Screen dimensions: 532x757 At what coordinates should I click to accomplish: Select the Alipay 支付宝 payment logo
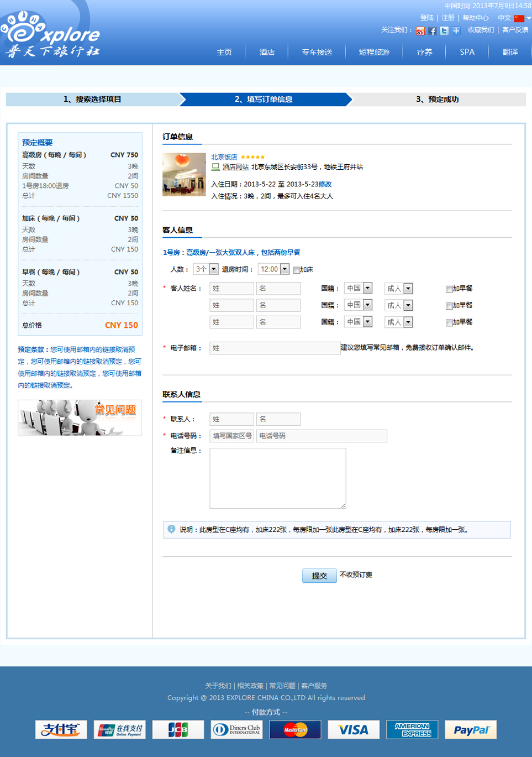(x=61, y=729)
